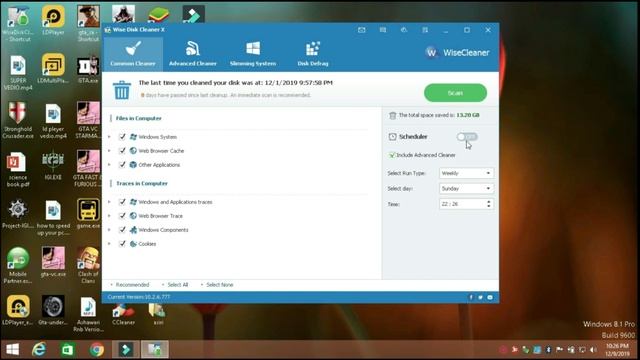
Task: Launch Internet Explorer from taskbar
Action: [39, 349]
